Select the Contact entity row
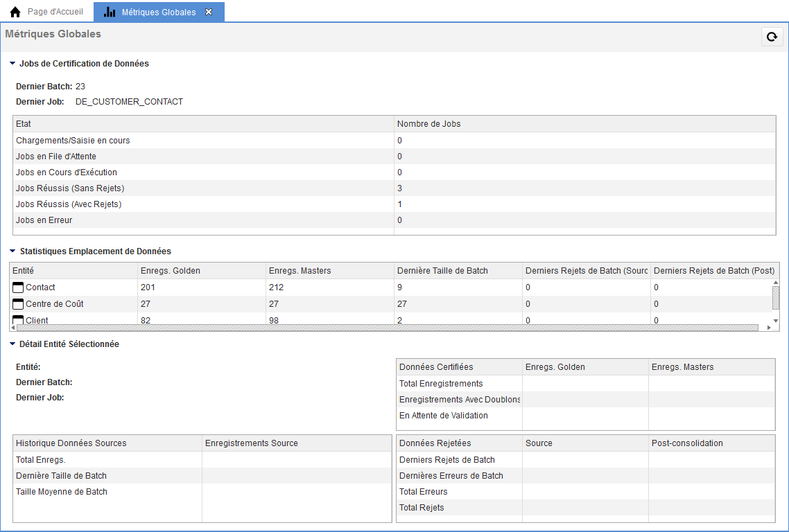This screenshot has width=789, height=532. click(391, 287)
